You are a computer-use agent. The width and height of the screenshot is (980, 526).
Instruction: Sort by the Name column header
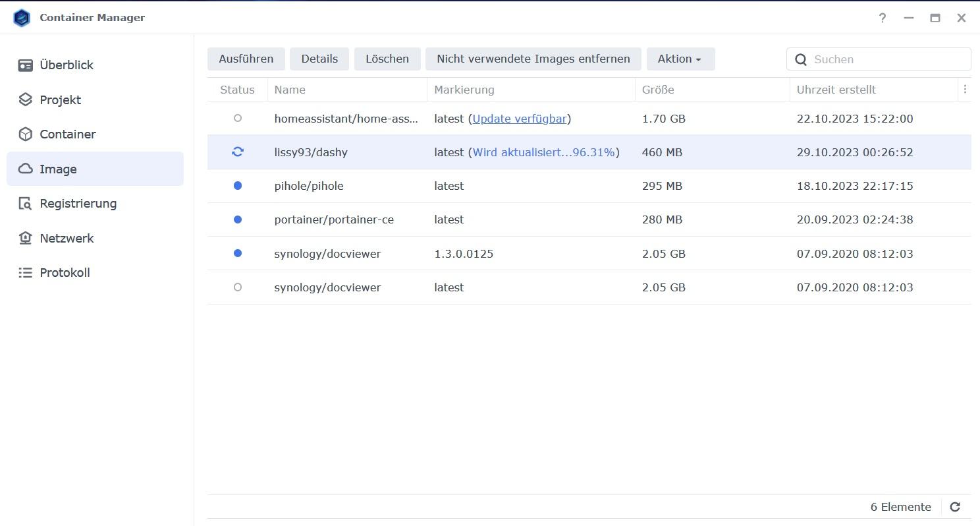(290, 90)
